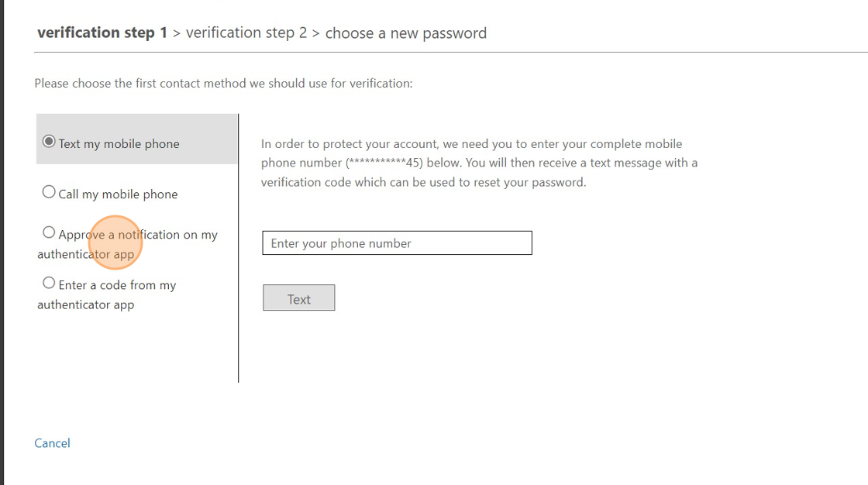Click the verification step 2 breadcrumb

(246, 33)
